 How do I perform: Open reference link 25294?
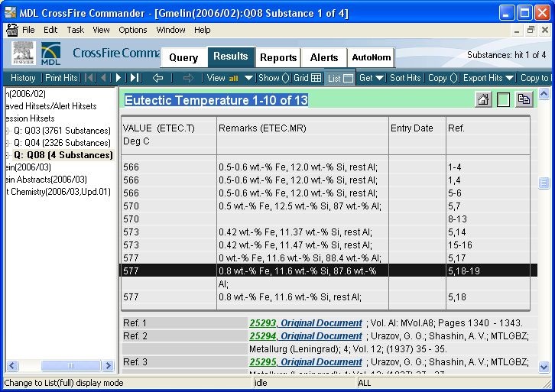coord(263,336)
